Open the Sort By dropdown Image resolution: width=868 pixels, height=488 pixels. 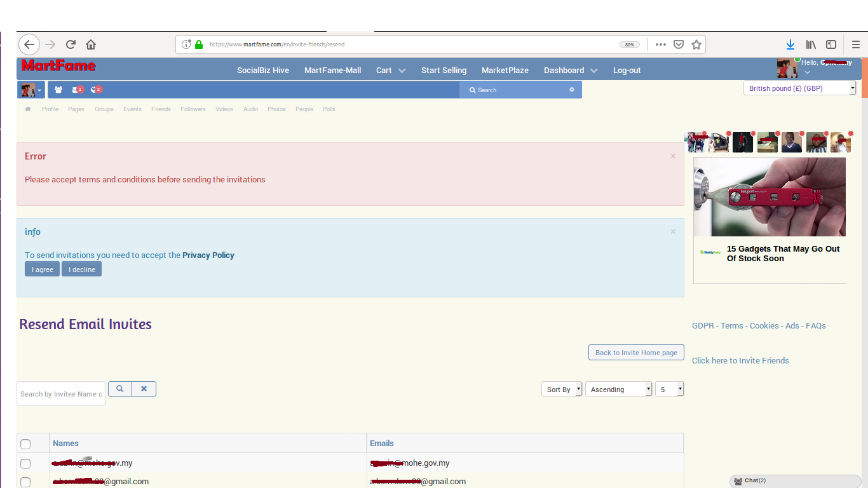(561, 388)
